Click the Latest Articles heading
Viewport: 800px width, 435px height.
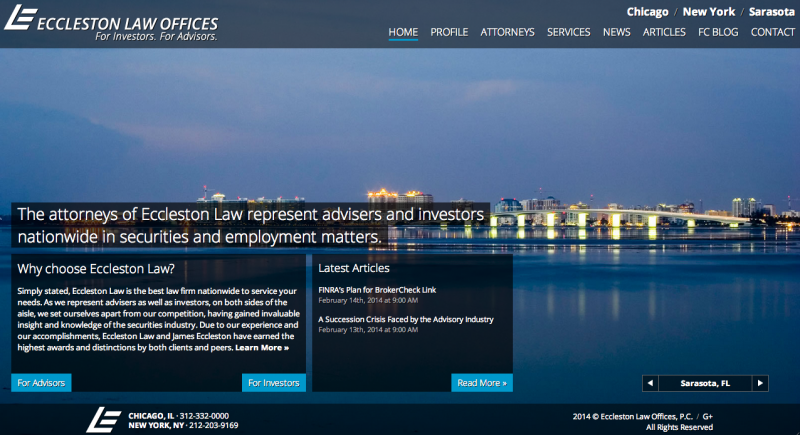click(x=354, y=268)
